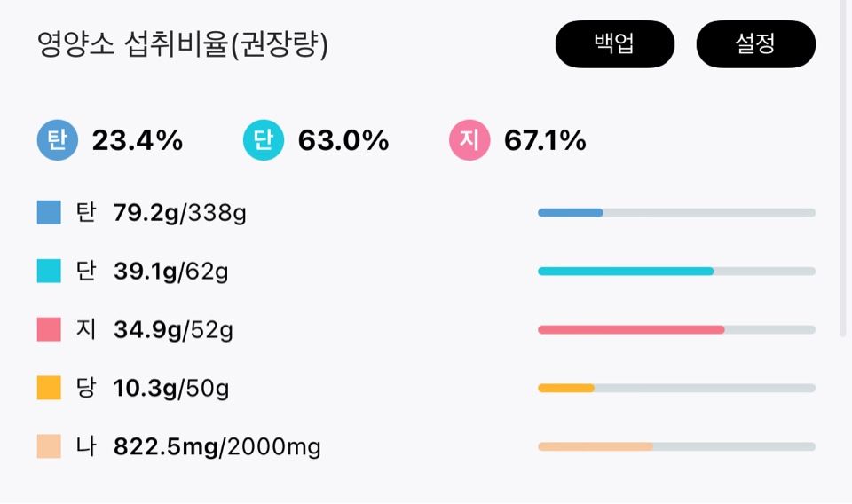
Task: Click the pink fat progress bar
Action: point(676,330)
